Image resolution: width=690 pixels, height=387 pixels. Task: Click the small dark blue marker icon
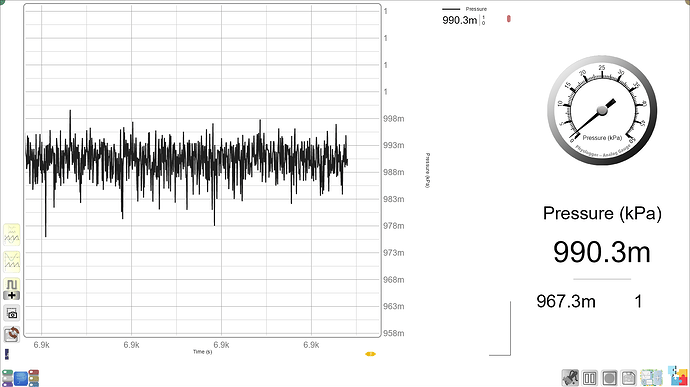point(7,354)
